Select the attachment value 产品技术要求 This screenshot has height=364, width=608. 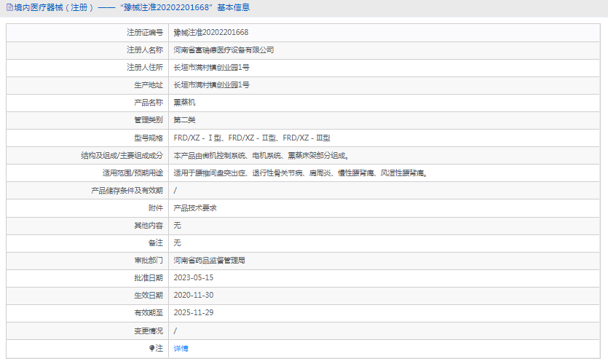(195, 208)
